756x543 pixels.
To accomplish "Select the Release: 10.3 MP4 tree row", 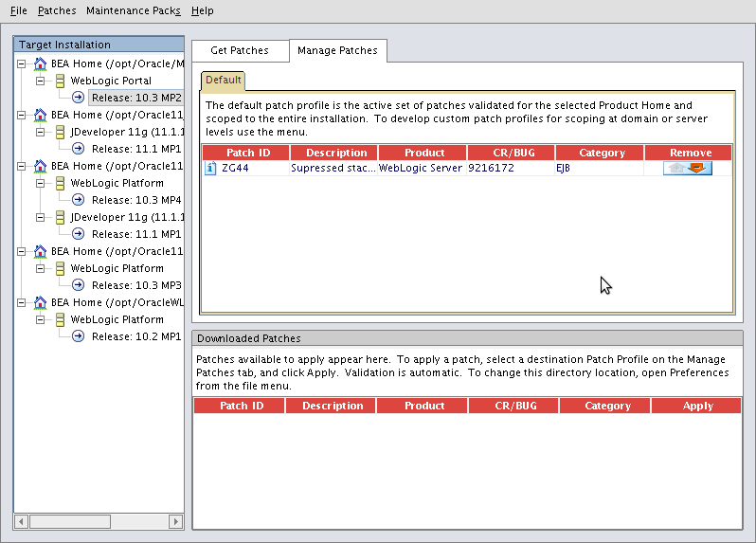I will (x=136, y=200).
